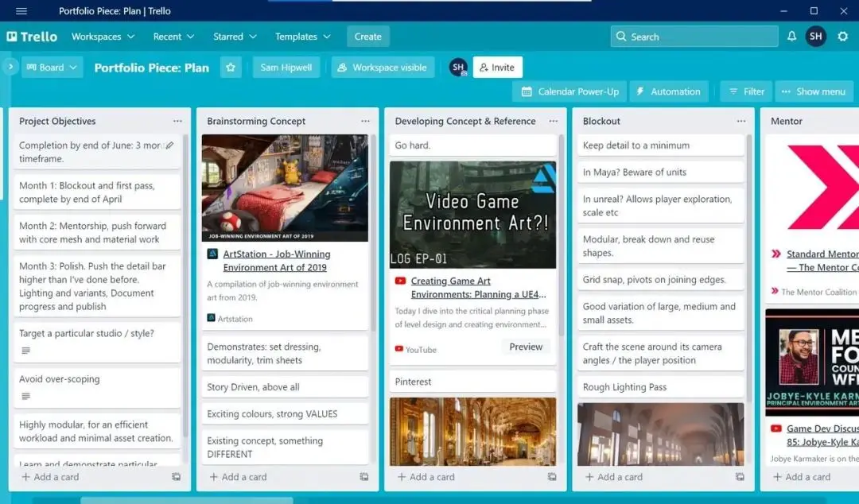Star the Portfolio Piece: Plan board

click(231, 68)
